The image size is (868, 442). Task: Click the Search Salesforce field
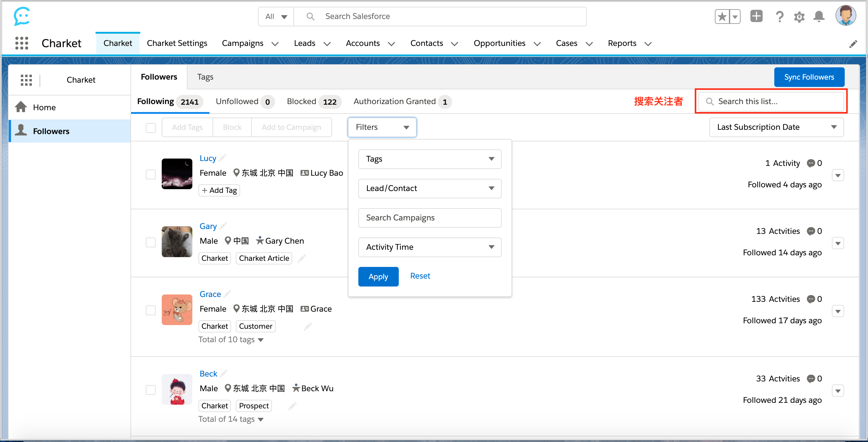tap(440, 17)
